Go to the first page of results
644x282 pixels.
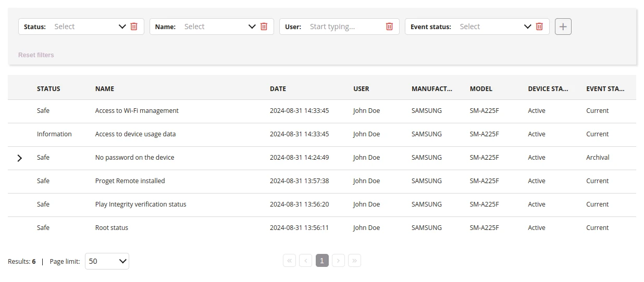pos(289,261)
